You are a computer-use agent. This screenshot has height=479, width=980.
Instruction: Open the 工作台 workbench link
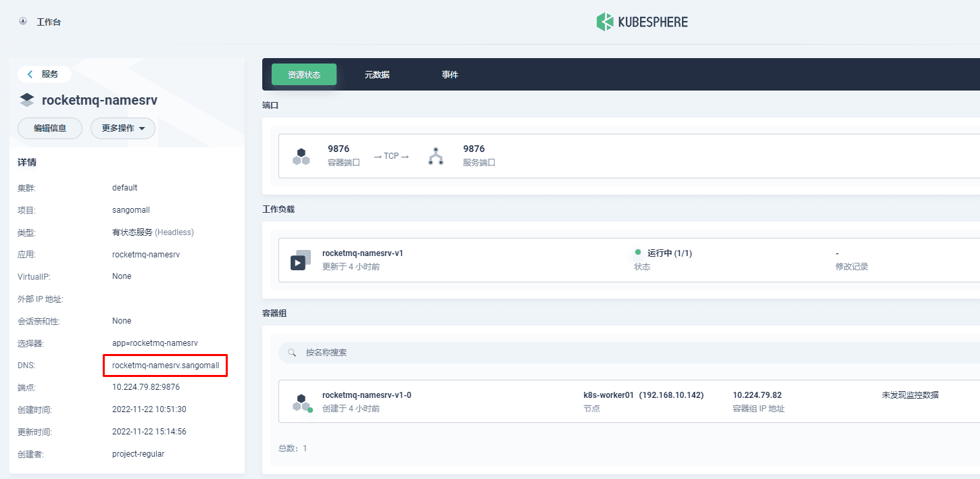pyautogui.click(x=49, y=22)
